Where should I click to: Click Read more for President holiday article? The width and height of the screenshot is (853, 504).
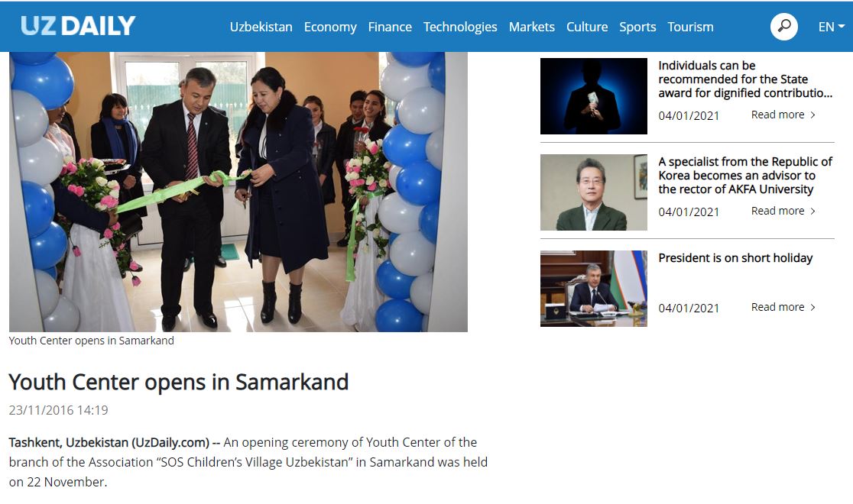pos(783,307)
